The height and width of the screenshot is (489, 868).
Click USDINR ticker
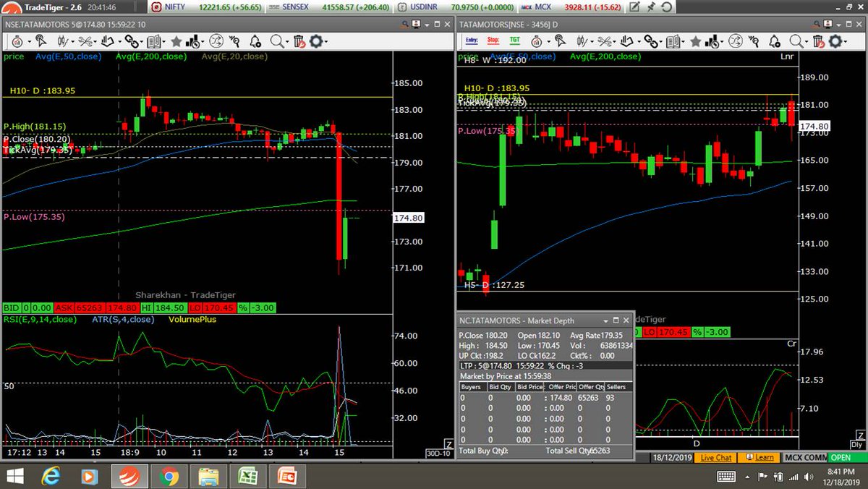pos(423,7)
